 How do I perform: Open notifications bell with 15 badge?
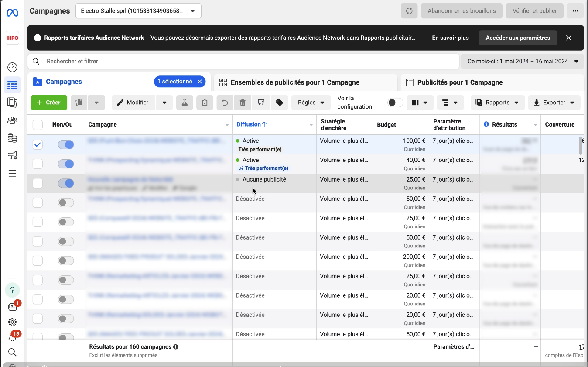pyautogui.click(x=12, y=337)
